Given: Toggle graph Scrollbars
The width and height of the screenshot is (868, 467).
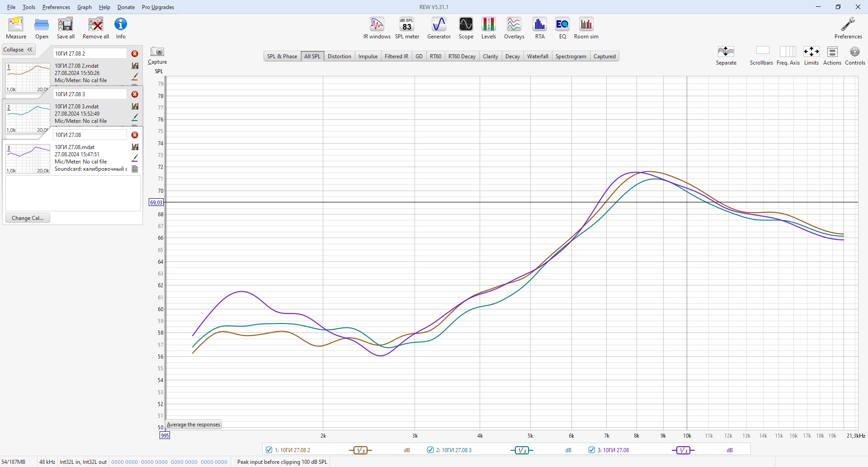Looking at the screenshot, I should 762,56.
